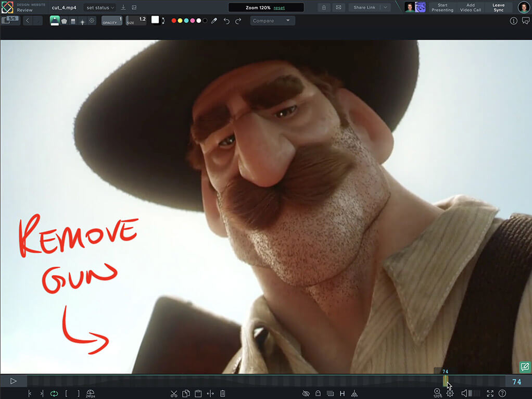Undo the last annotation
The width and height of the screenshot is (532, 399).
226,21
